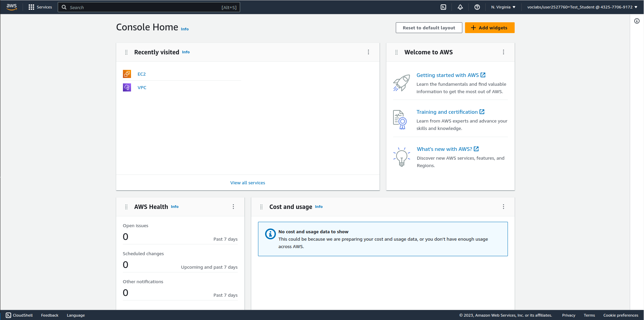
Task: Open Welcome to AWS widget options menu
Action: pos(504,52)
